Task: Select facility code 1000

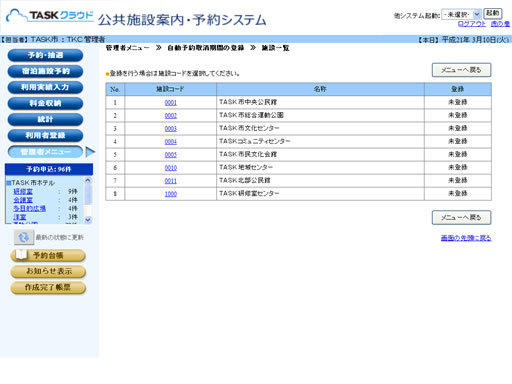Action: pyautogui.click(x=171, y=193)
